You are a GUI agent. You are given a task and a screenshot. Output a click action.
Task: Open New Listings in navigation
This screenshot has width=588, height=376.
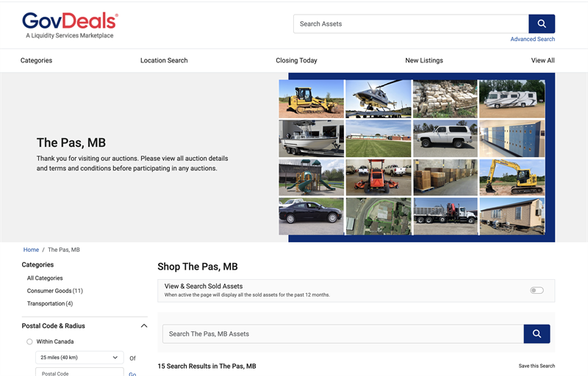pyautogui.click(x=424, y=60)
